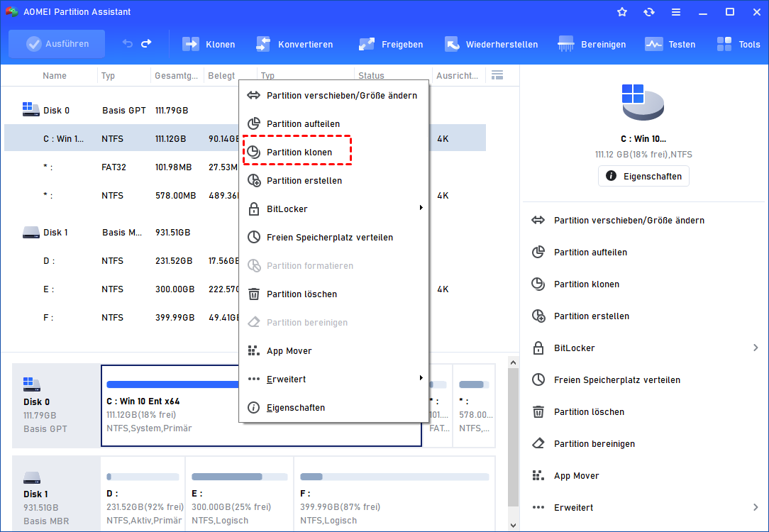Click the Eigenschaften button in right panel
This screenshot has height=532, width=769.
tap(643, 176)
